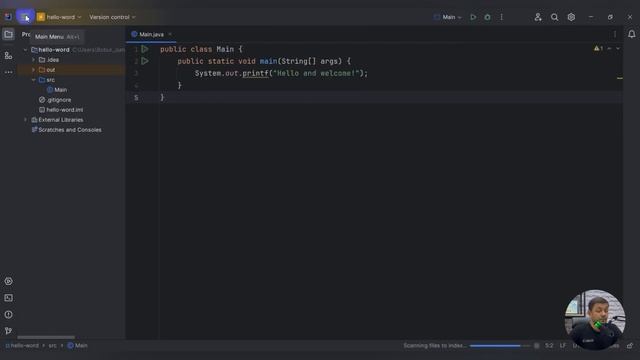640x360 pixels.
Task: Open the Main run configuration dropdown
Action: click(x=448, y=17)
